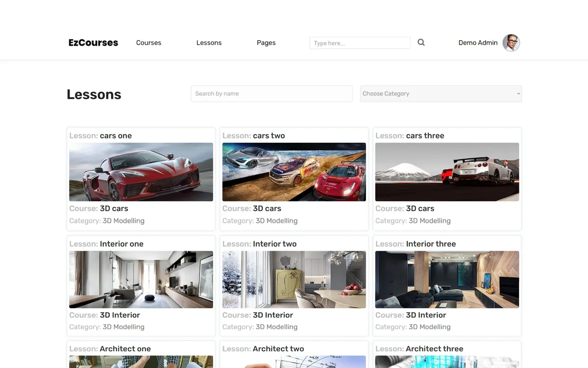Click '3D Interior' course under Interior two

(272, 315)
